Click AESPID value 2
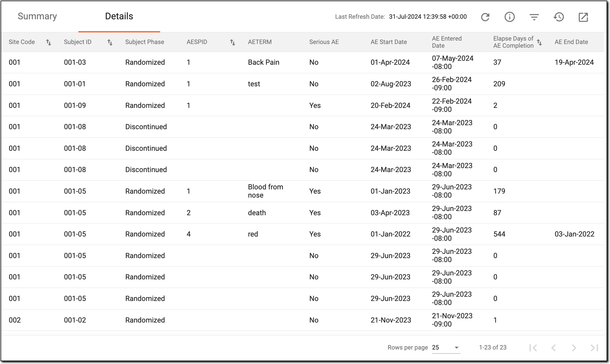This screenshot has width=610, height=364. (189, 213)
